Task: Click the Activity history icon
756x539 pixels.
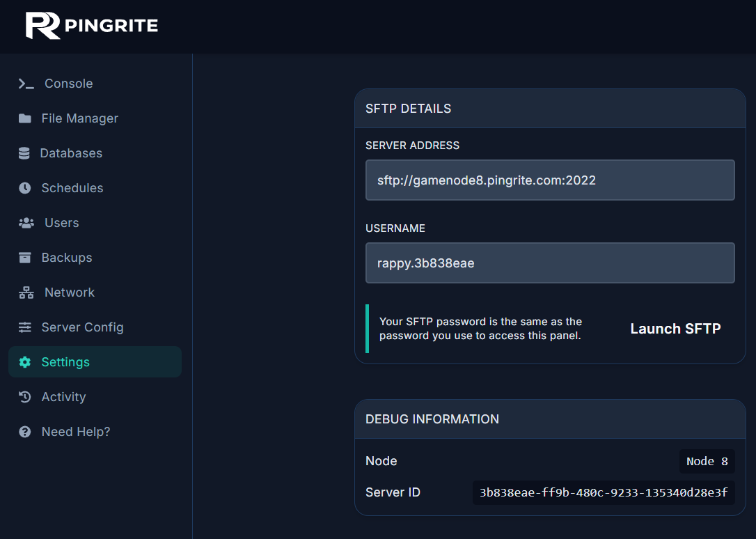Action: point(26,397)
